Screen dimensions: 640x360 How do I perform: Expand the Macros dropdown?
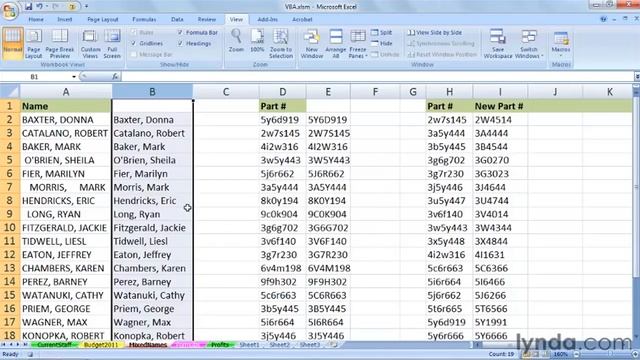pos(561,55)
